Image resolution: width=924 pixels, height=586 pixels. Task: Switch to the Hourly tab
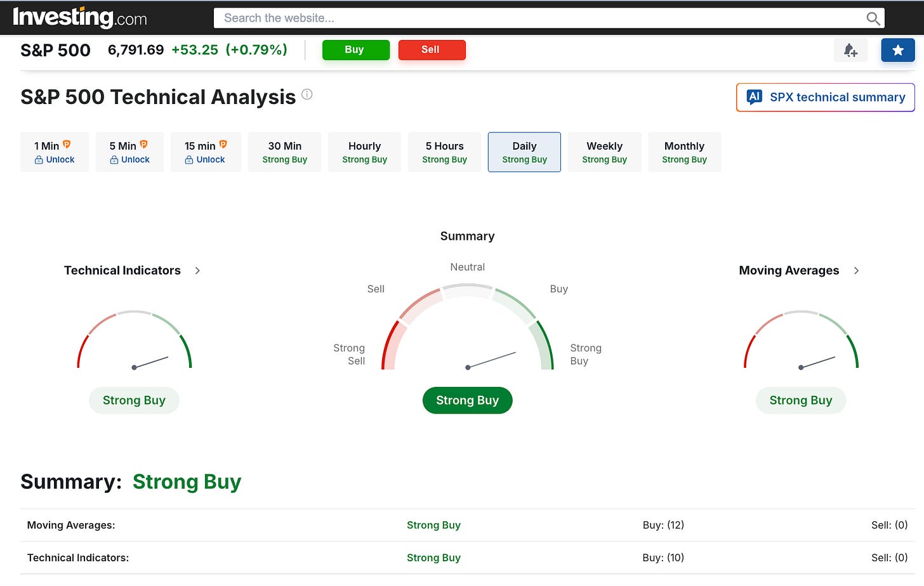pyautogui.click(x=364, y=152)
